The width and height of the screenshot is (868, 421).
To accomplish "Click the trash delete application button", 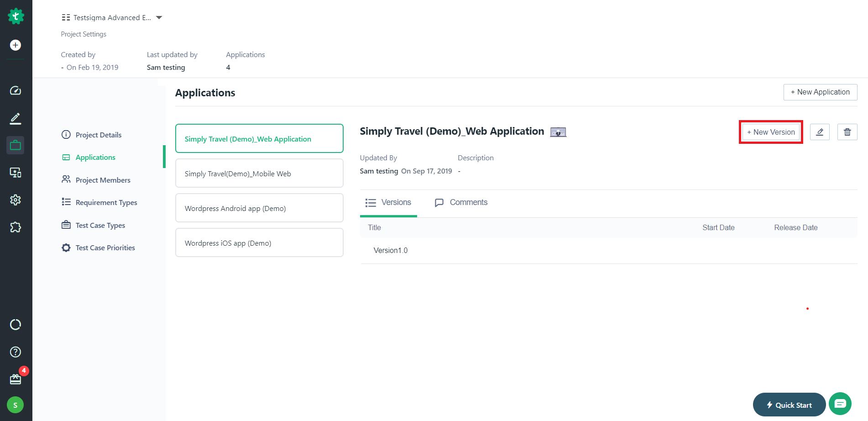I will tap(847, 132).
